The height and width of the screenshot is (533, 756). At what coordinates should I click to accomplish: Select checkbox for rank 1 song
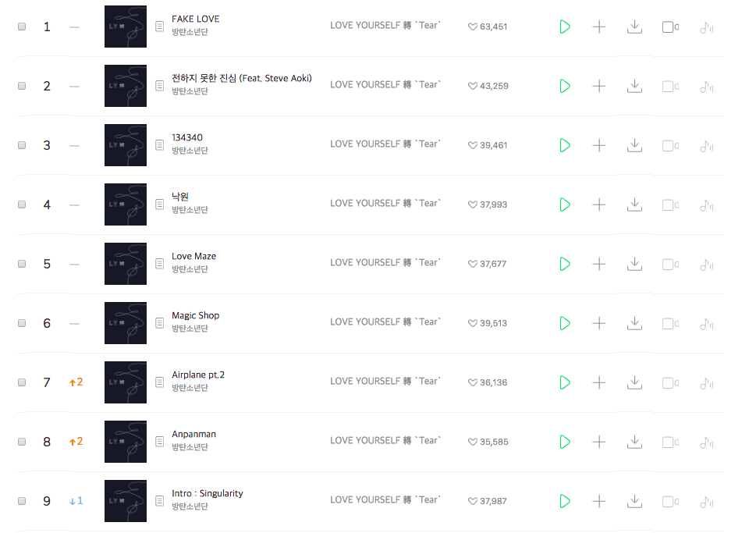tap(22, 27)
